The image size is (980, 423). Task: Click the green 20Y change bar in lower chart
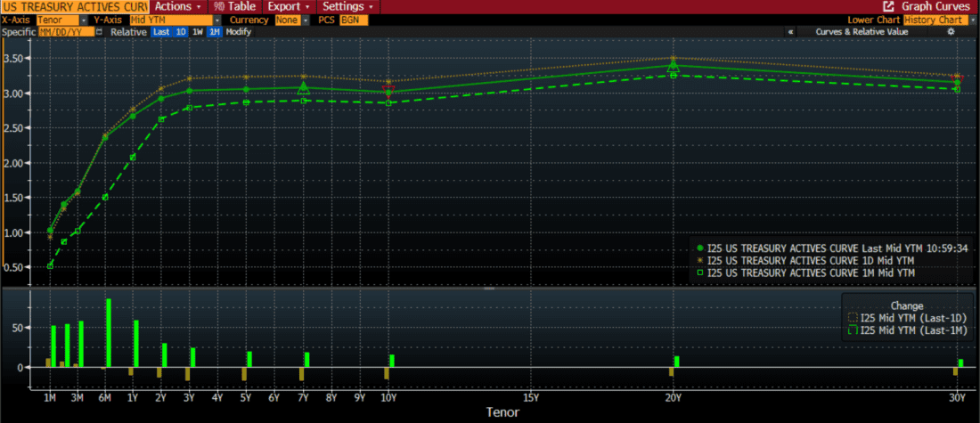tap(676, 362)
